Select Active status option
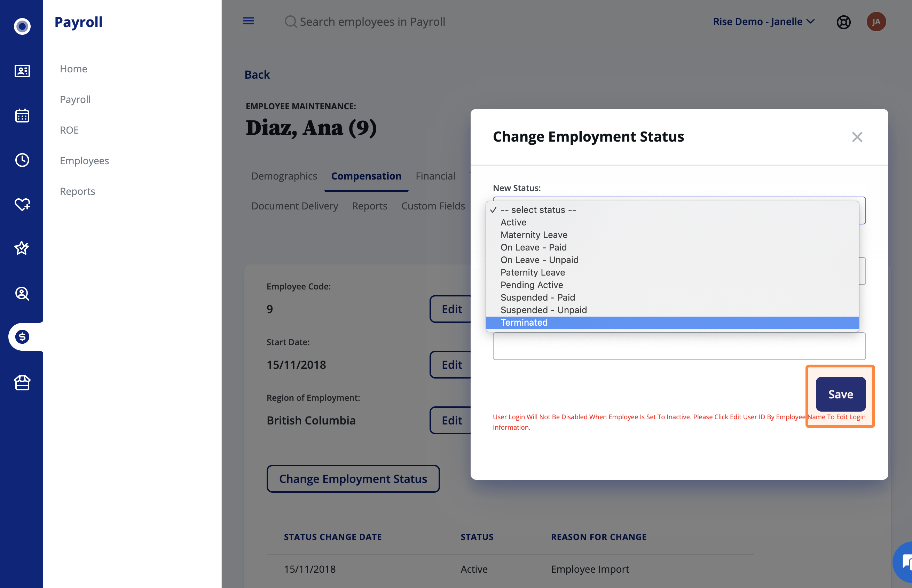Screen dimensions: 912x588 pyautogui.click(x=672, y=222)
